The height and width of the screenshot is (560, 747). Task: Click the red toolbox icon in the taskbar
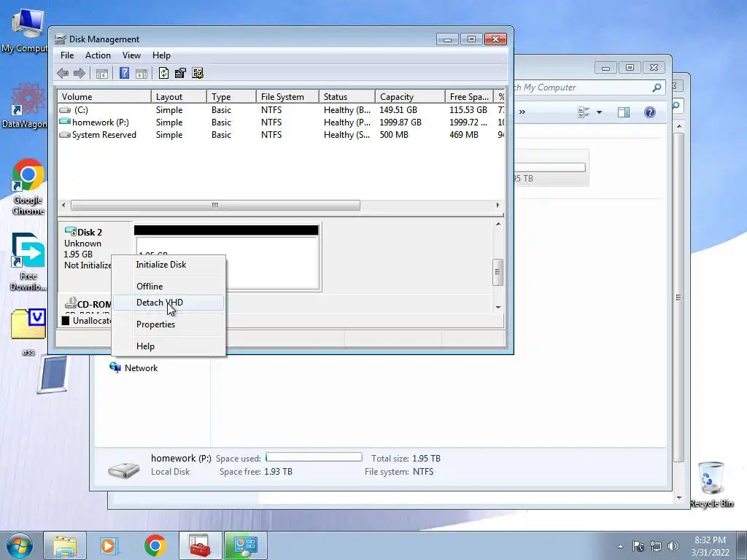tap(200, 545)
